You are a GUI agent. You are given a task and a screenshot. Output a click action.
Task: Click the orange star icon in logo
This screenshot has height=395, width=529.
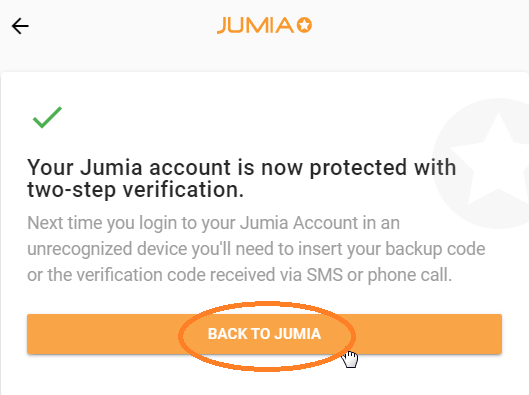tap(304, 25)
